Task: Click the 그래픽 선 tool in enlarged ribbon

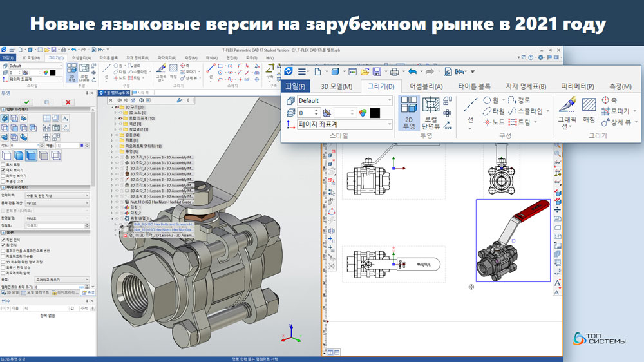Action: (x=567, y=113)
